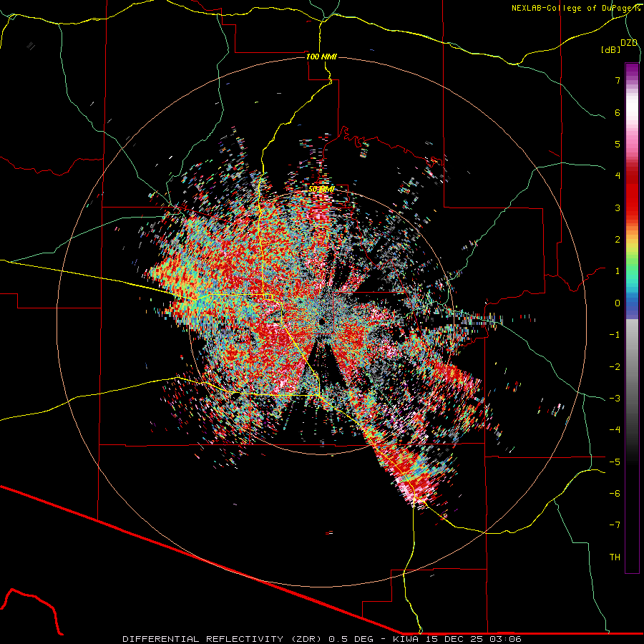
Task: Click the legend value -6
Action: (615, 494)
